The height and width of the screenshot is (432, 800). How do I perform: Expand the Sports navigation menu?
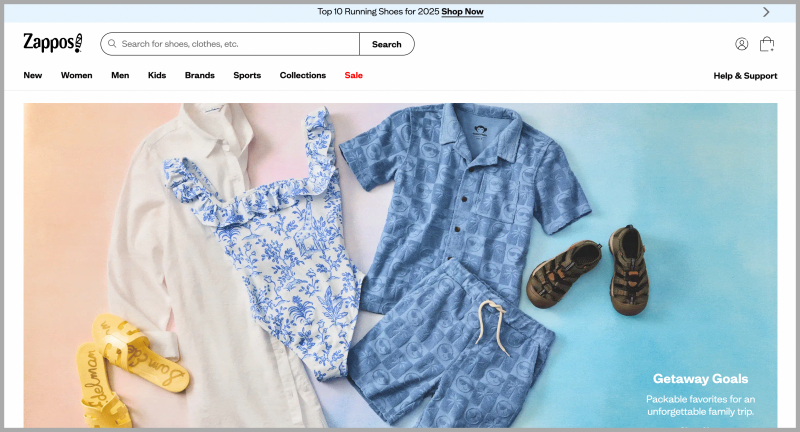tap(247, 75)
